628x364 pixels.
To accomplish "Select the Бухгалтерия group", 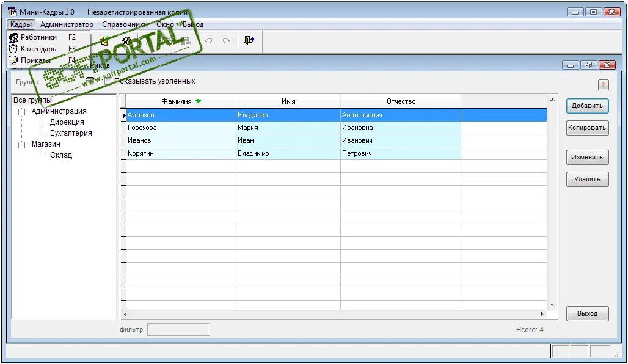I will pyautogui.click(x=71, y=133).
